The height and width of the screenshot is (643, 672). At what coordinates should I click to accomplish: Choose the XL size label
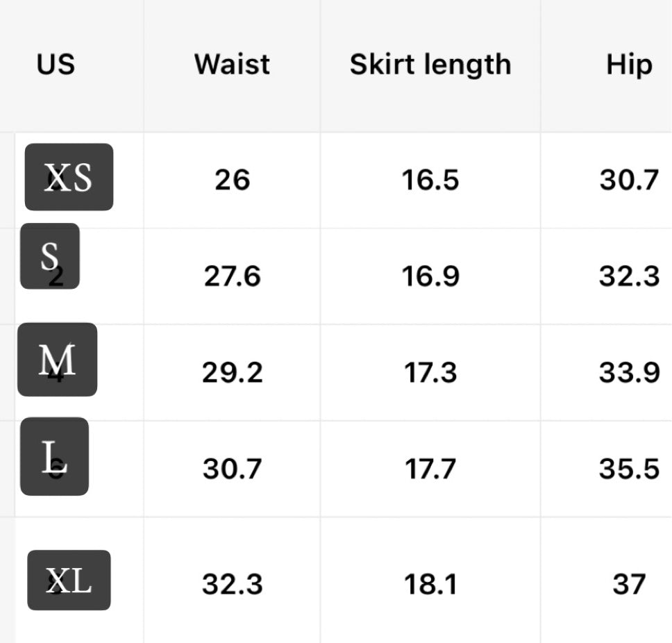point(69,580)
